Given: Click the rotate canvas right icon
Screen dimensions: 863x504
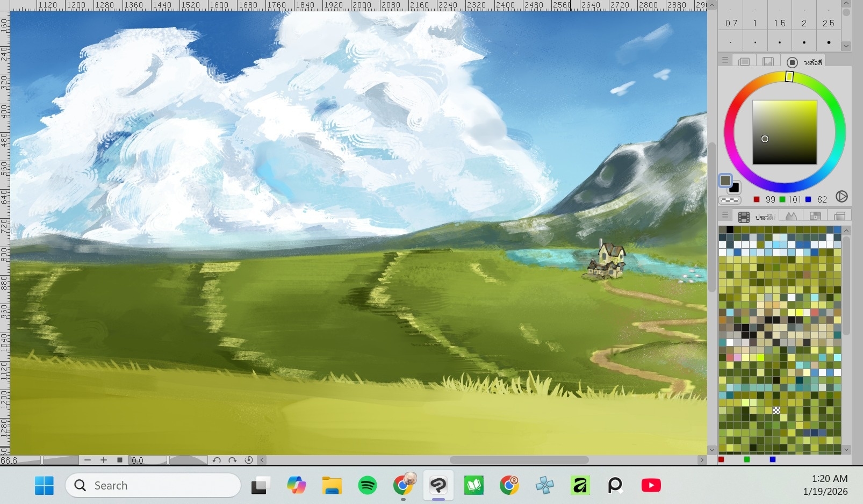Looking at the screenshot, I should coord(232,460).
